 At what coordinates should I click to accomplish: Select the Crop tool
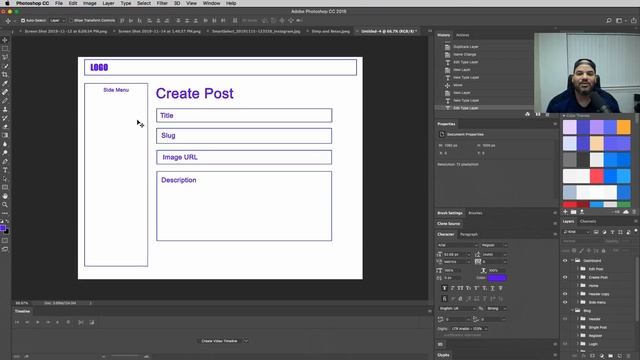(5, 75)
